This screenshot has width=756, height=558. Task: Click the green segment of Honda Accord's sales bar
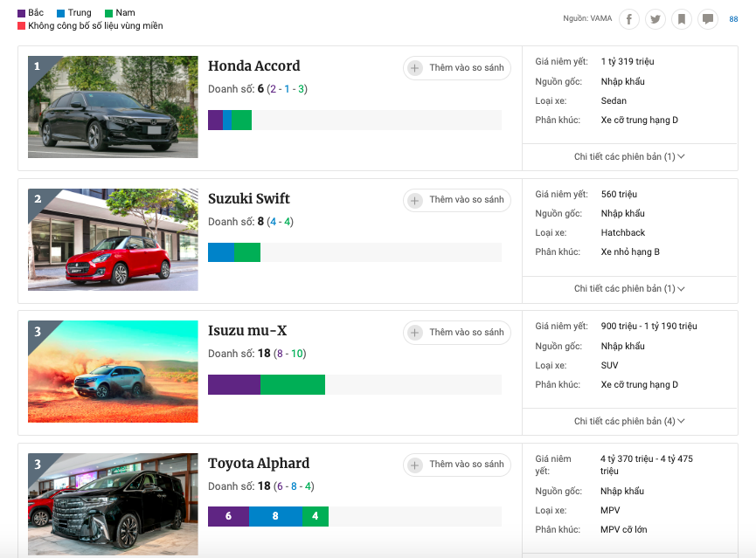click(x=241, y=120)
